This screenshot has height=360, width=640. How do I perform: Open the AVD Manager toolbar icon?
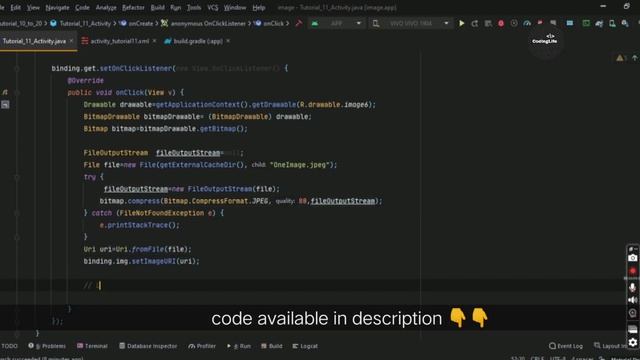tap(612, 24)
